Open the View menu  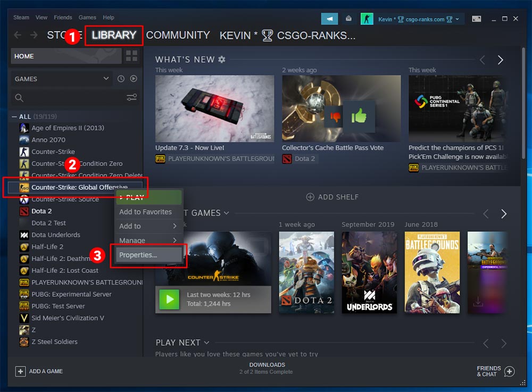click(41, 18)
